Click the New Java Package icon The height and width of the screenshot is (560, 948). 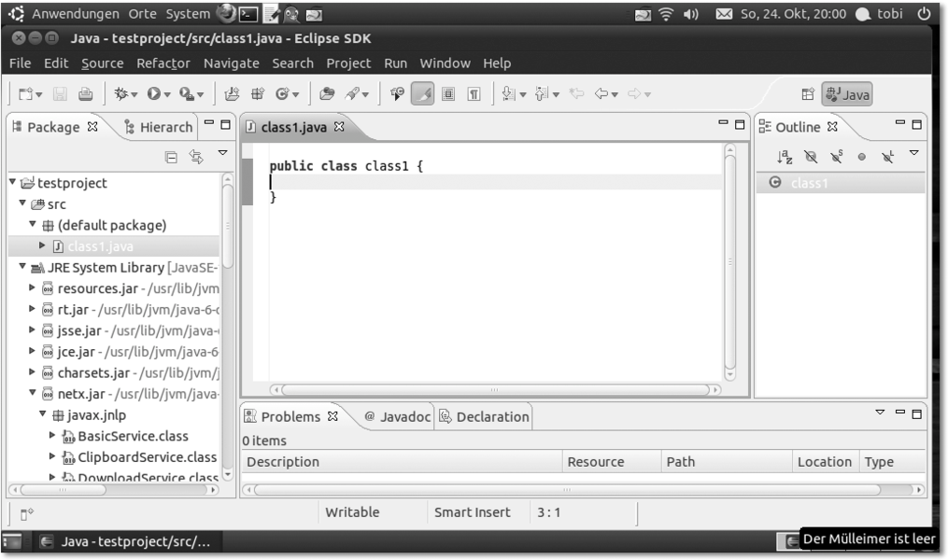[x=256, y=94]
